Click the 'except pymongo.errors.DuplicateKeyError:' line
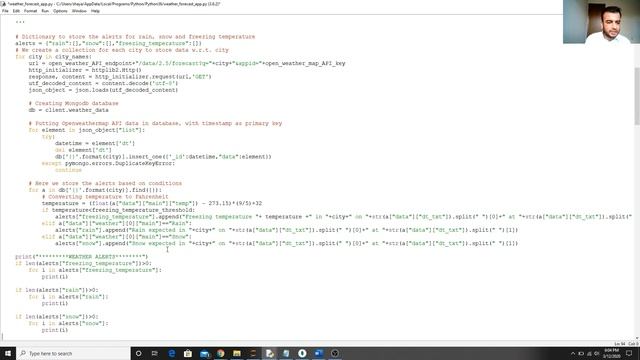 tap(108, 163)
